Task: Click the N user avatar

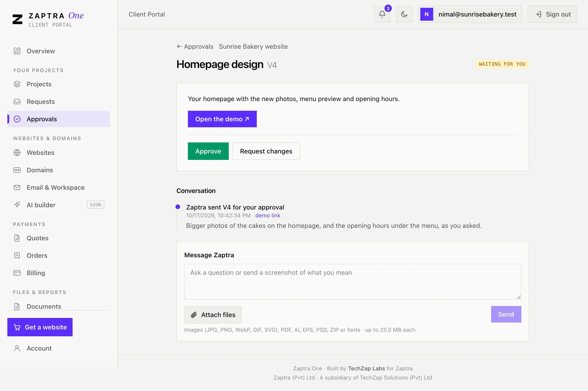Action: [427, 14]
